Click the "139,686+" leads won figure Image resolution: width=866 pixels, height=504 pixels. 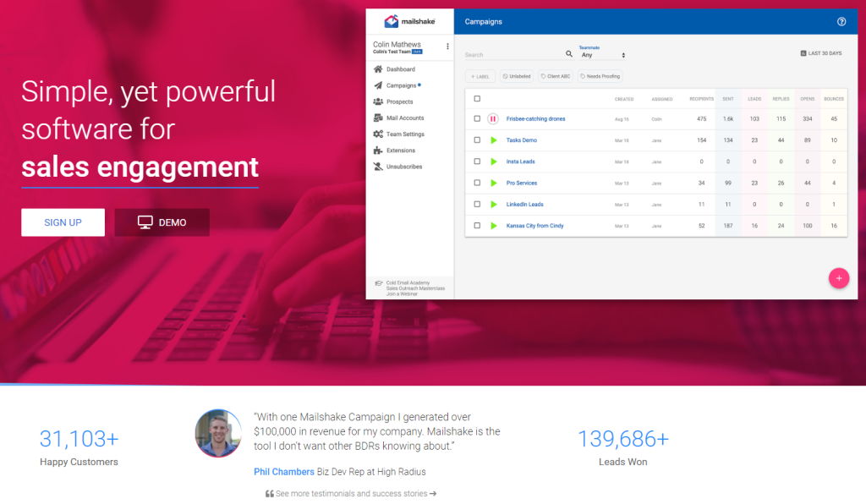click(623, 439)
